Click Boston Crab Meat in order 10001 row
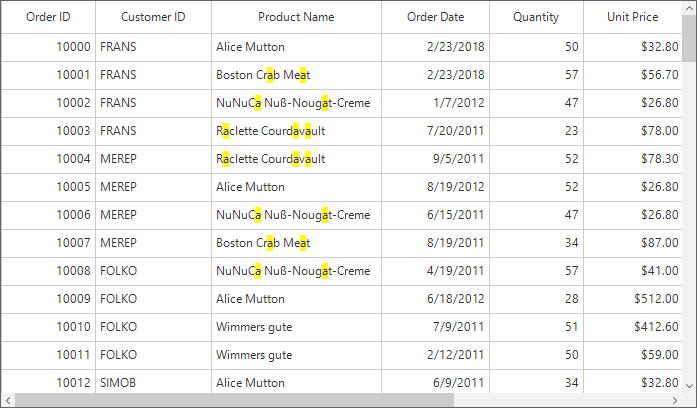697x408 pixels. [263, 75]
